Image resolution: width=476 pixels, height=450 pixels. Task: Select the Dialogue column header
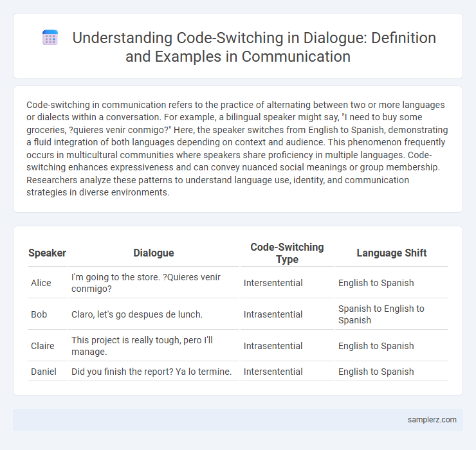click(x=154, y=253)
